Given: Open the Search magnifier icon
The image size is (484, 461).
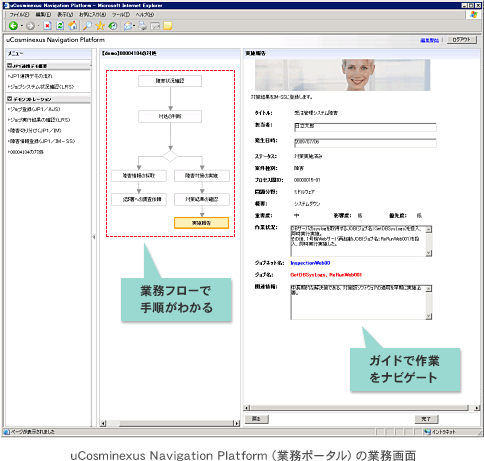Looking at the screenshot, I should 87,26.
